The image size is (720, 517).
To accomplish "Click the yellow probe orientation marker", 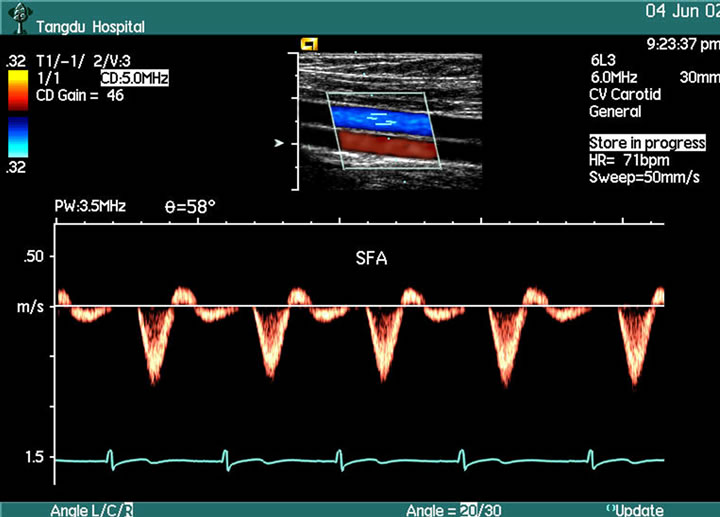I will tap(308, 44).
